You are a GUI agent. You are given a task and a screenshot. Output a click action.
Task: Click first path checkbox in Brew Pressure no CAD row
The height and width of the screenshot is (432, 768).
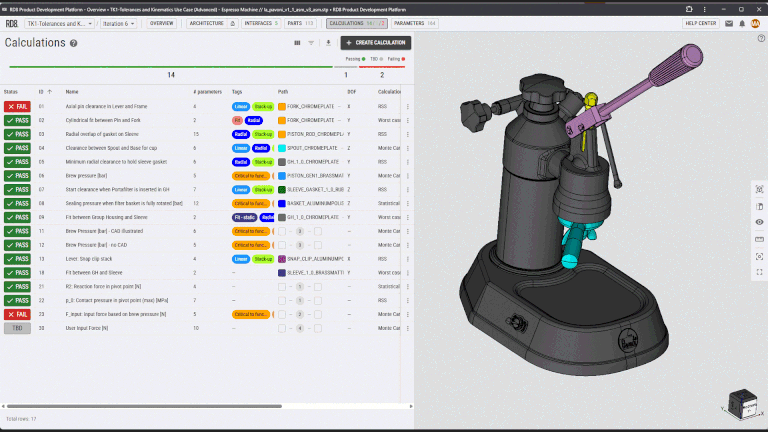pyautogui.click(x=282, y=245)
